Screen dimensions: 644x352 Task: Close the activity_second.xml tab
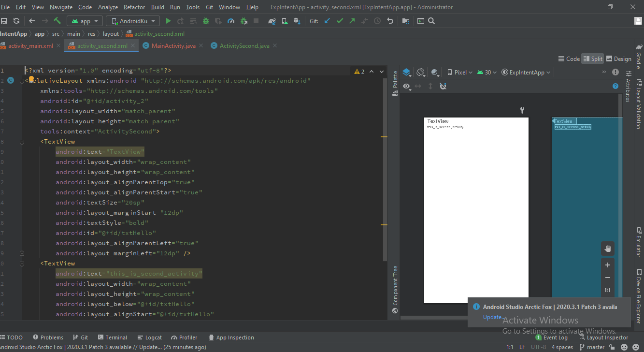[132, 46]
